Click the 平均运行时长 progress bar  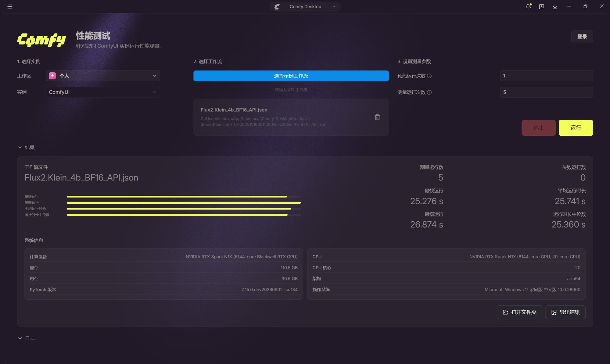[184, 209]
